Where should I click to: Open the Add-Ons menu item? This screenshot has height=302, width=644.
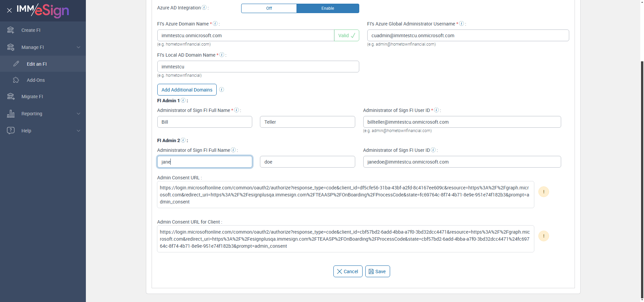pos(36,80)
